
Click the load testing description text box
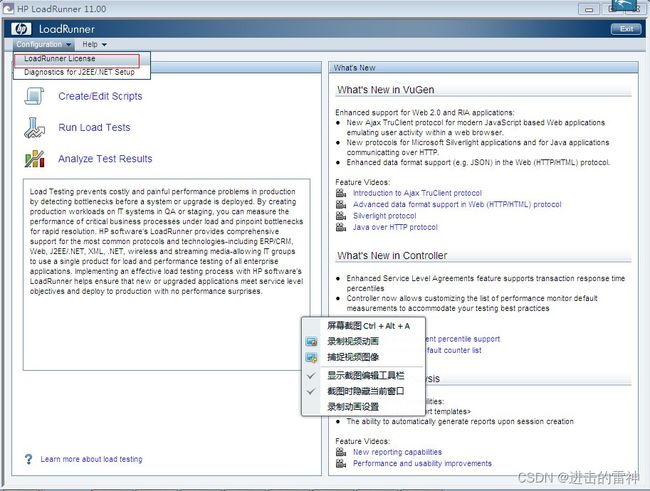pos(166,275)
